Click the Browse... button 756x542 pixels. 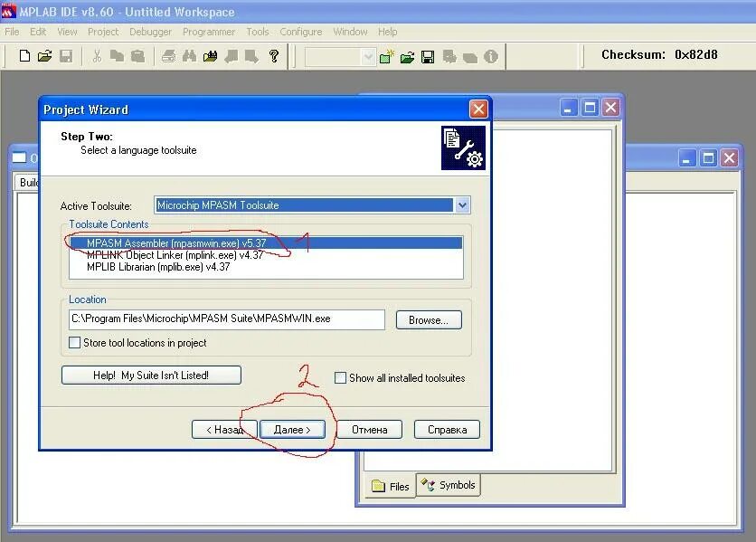(x=429, y=320)
